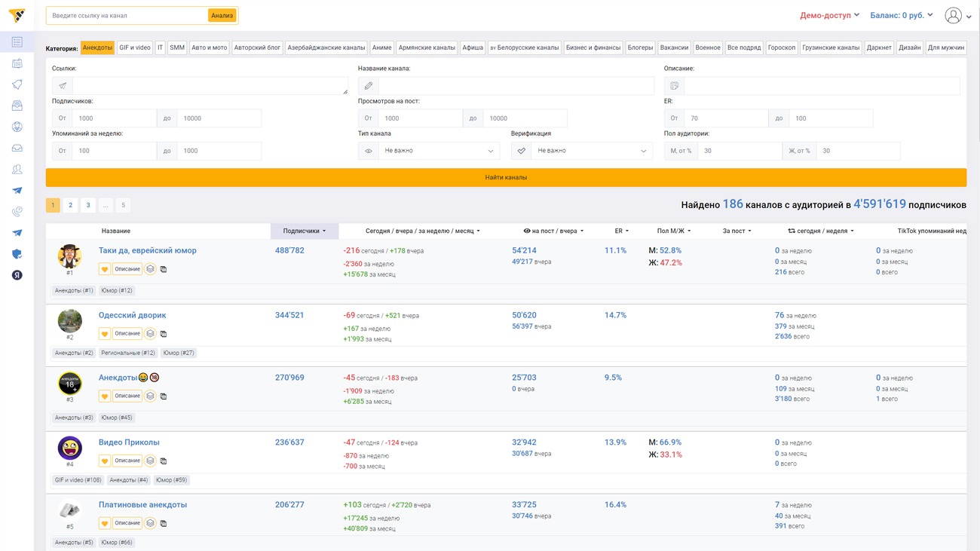Screen dimensions: 980x551
Task: Favorite the Таки да, еврейский юмор channel
Action: [x=105, y=269]
